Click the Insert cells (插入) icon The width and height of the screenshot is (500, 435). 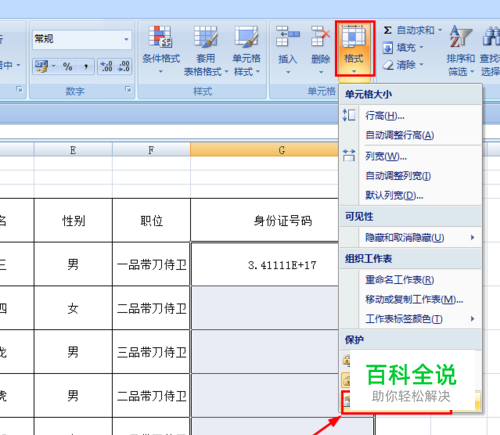click(x=287, y=36)
